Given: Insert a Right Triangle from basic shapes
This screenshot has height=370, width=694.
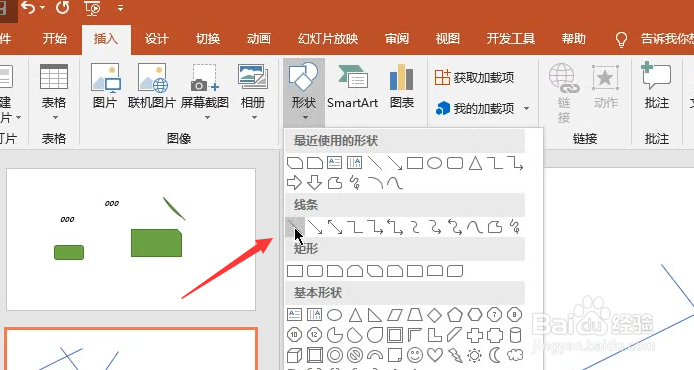Looking at the screenshot, I should point(375,315).
